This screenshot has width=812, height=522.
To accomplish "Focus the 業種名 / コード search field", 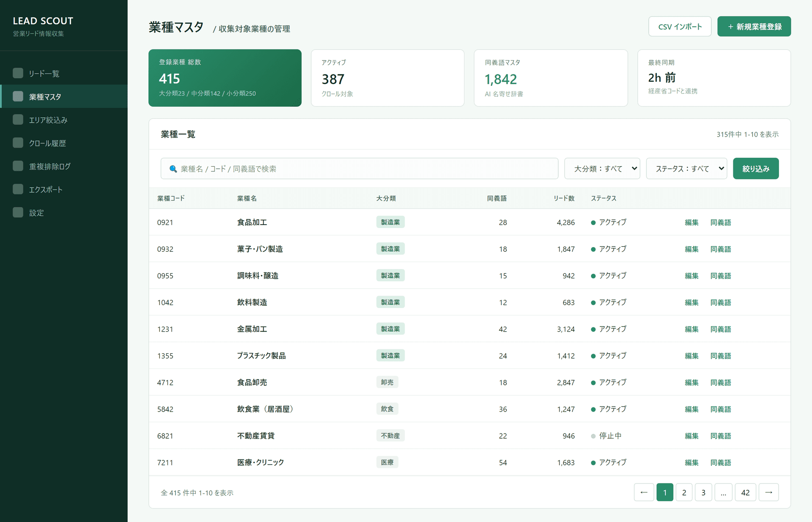I will click(x=359, y=168).
